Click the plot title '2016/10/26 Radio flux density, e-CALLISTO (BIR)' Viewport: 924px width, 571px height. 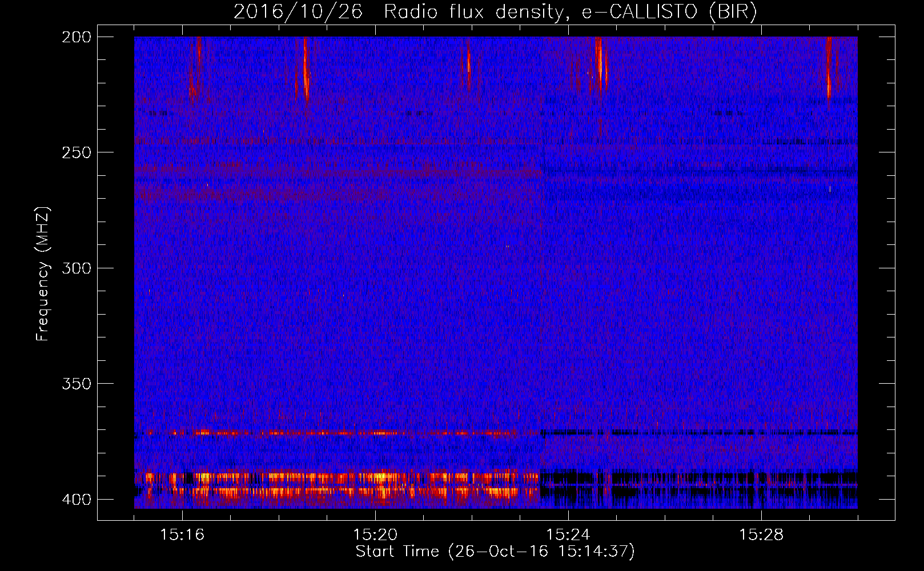coord(495,11)
